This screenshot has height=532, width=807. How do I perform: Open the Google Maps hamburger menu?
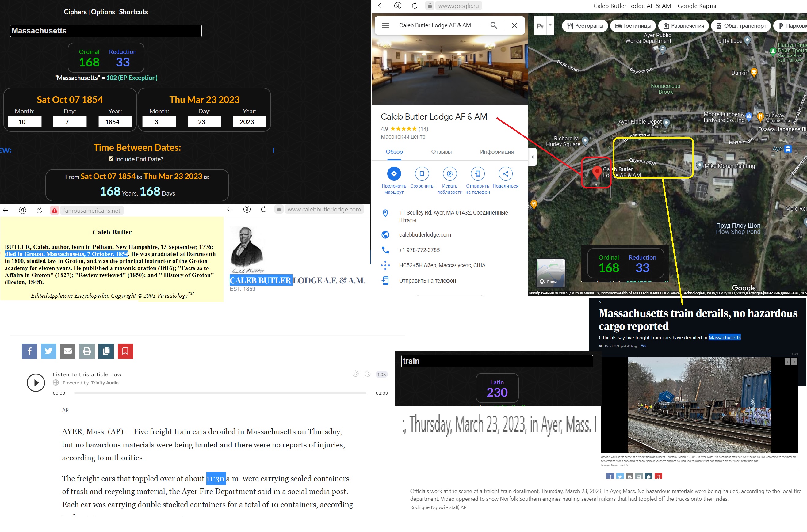pyautogui.click(x=385, y=25)
